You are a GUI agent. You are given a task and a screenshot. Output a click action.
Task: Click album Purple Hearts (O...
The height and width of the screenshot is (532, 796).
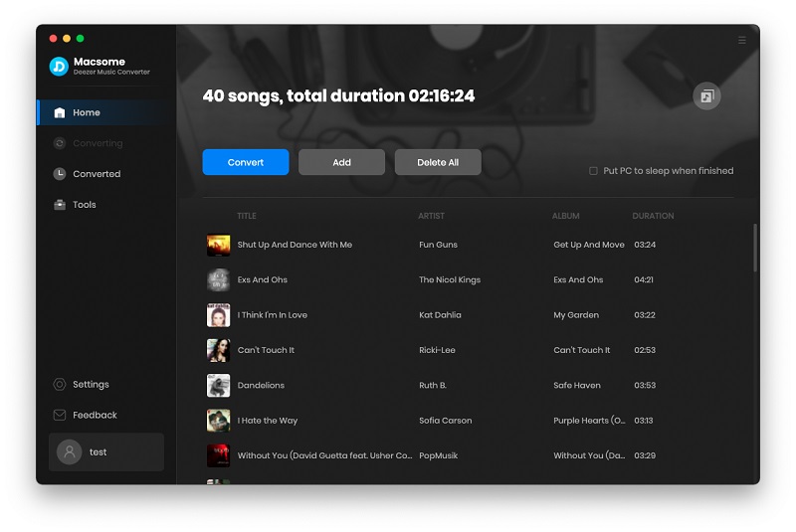(x=589, y=421)
